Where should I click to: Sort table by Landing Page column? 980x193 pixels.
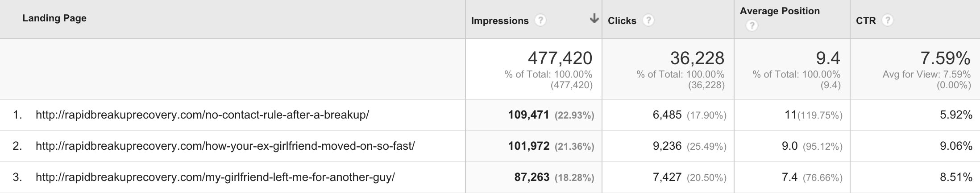[x=54, y=18]
